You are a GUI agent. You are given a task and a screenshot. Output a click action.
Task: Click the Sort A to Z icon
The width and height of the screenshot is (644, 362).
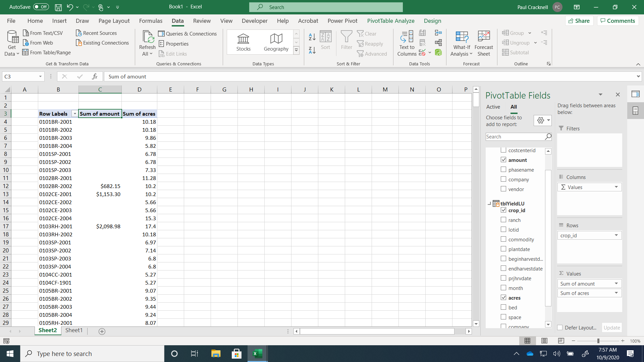pos(312,37)
